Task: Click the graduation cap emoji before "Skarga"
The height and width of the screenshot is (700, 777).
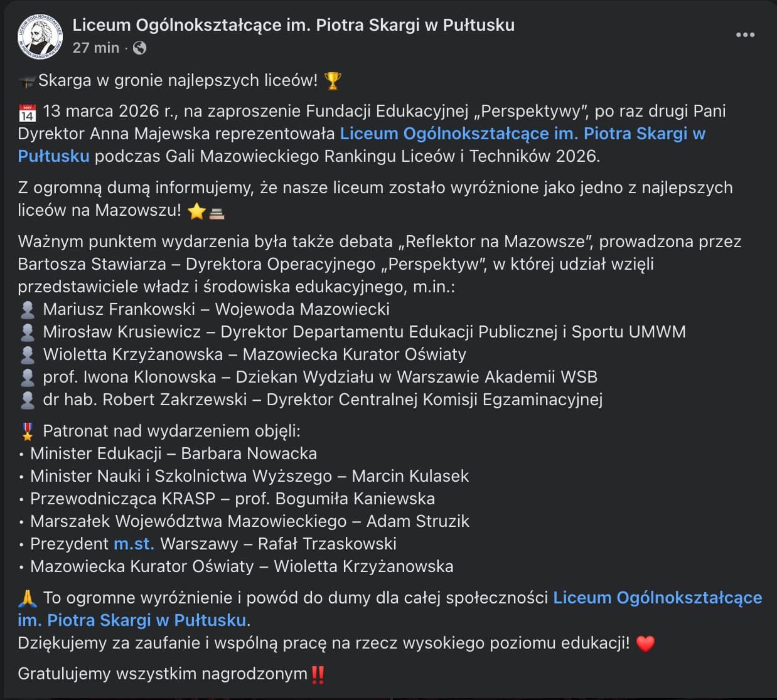Action: pyautogui.click(x=26, y=82)
